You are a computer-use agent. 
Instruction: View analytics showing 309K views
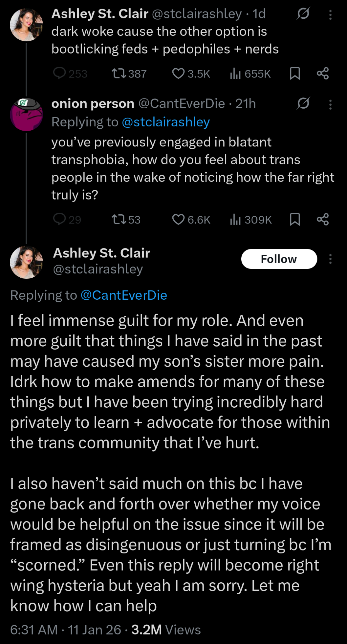(x=251, y=219)
